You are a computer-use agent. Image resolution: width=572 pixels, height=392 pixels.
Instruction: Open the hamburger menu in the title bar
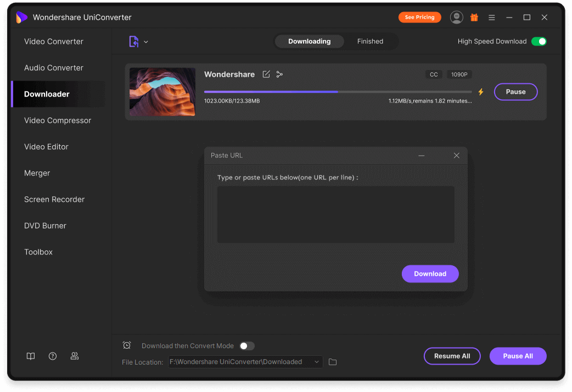[491, 17]
